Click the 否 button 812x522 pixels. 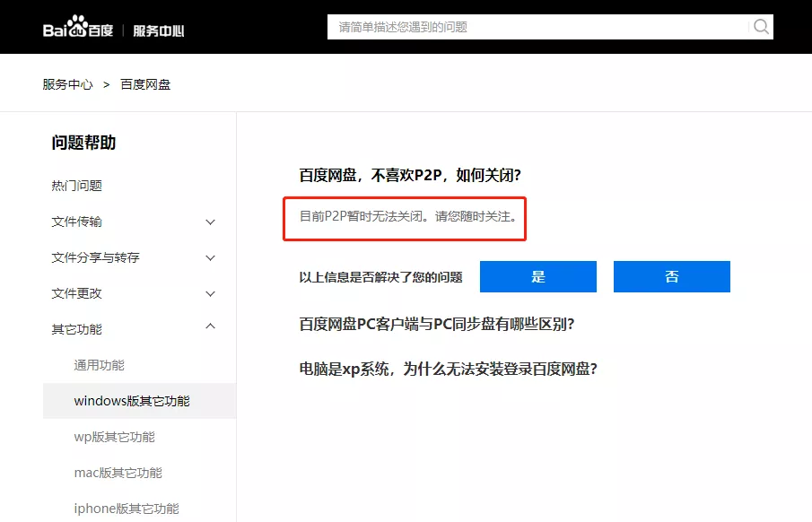pyautogui.click(x=671, y=276)
